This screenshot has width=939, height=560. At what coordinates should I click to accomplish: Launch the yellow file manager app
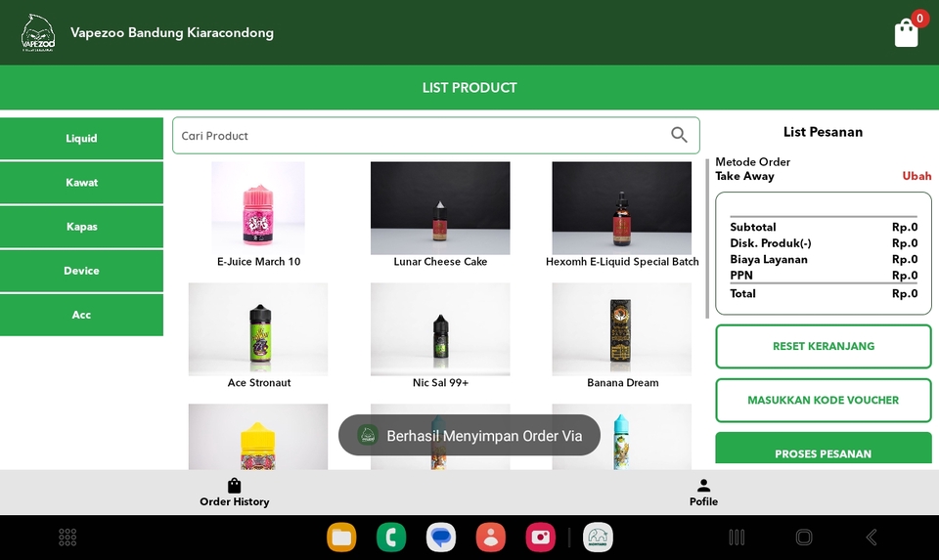341,537
